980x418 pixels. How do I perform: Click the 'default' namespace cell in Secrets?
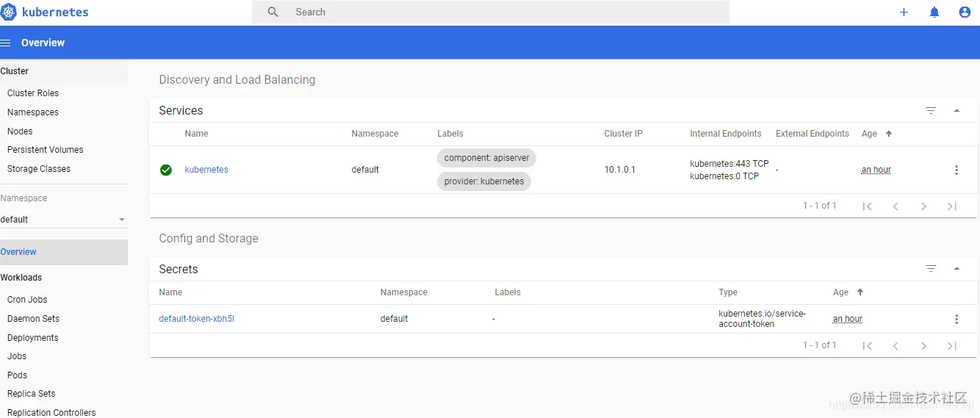click(x=394, y=319)
